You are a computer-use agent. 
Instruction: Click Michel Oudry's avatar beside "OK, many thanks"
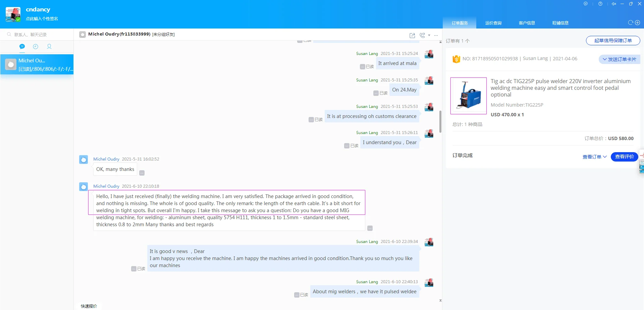pyautogui.click(x=84, y=160)
